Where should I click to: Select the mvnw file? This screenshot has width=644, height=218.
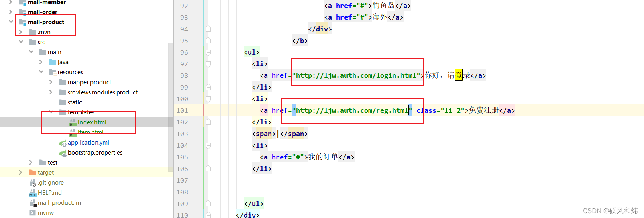point(46,213)
